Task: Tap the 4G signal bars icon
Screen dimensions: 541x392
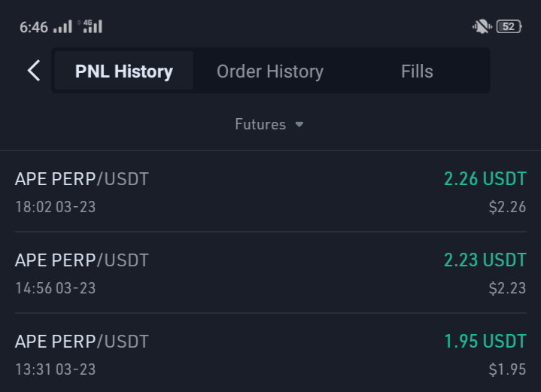Action: [x=90, y=26]
